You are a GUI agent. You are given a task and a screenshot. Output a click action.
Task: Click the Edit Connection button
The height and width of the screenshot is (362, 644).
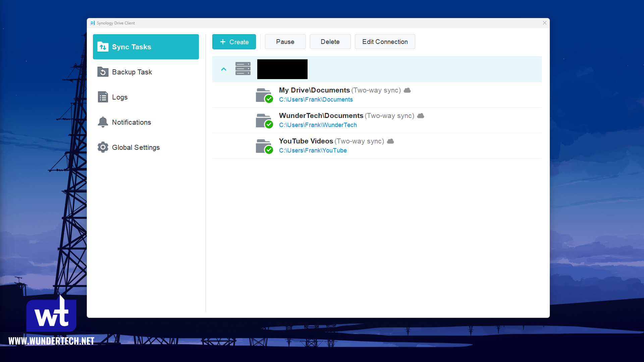click(x=385, y=42)
